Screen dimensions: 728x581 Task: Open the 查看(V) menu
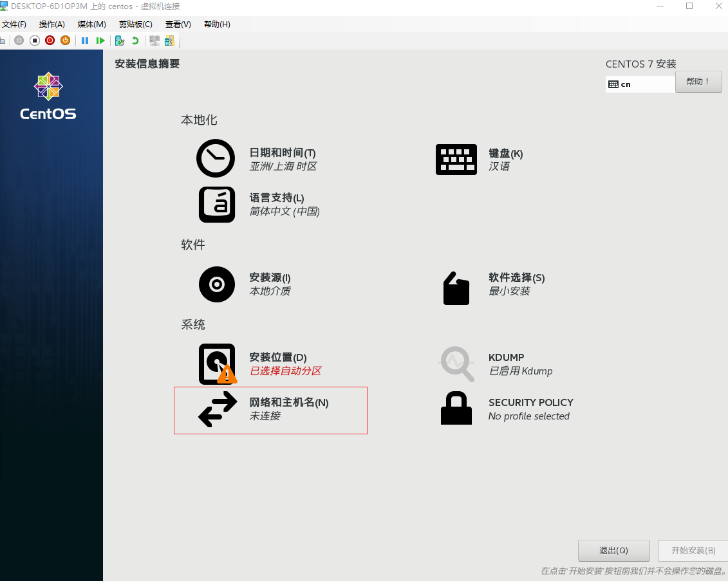[x=178, y=24]
